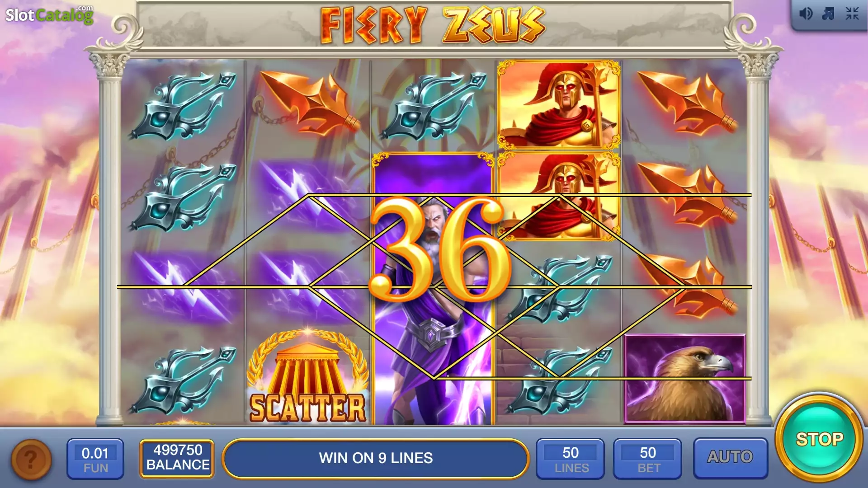Click the SlotCatalog logo link
The width and height of the screenshot is (868, 488).
pos(49,14)
